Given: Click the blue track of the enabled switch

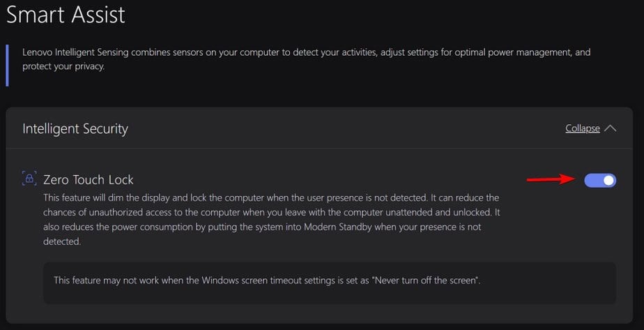Looking at the screenshot, I should [x=593, y=181].
